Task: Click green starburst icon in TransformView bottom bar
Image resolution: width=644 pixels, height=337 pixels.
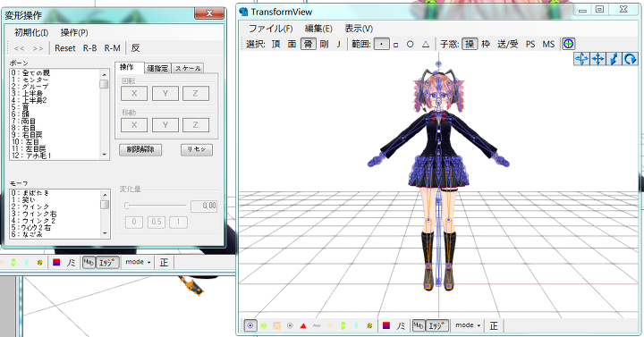Action: click(263, 325)
